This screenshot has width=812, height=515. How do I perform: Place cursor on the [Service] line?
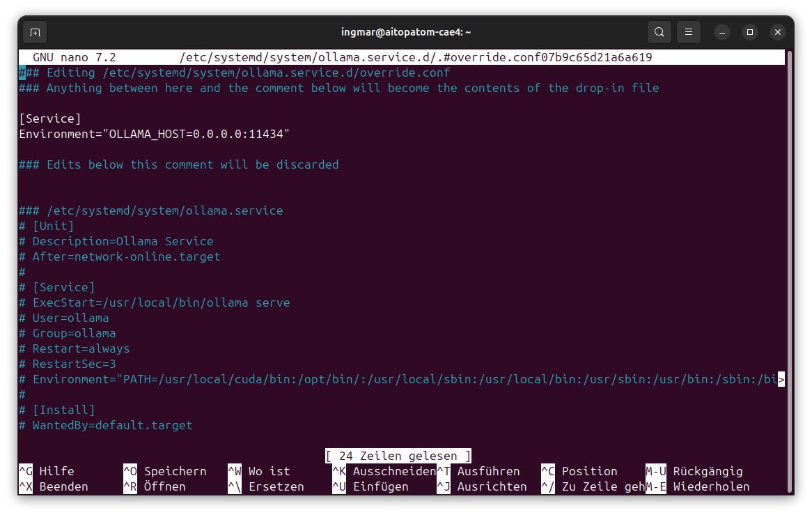(50, 118)
